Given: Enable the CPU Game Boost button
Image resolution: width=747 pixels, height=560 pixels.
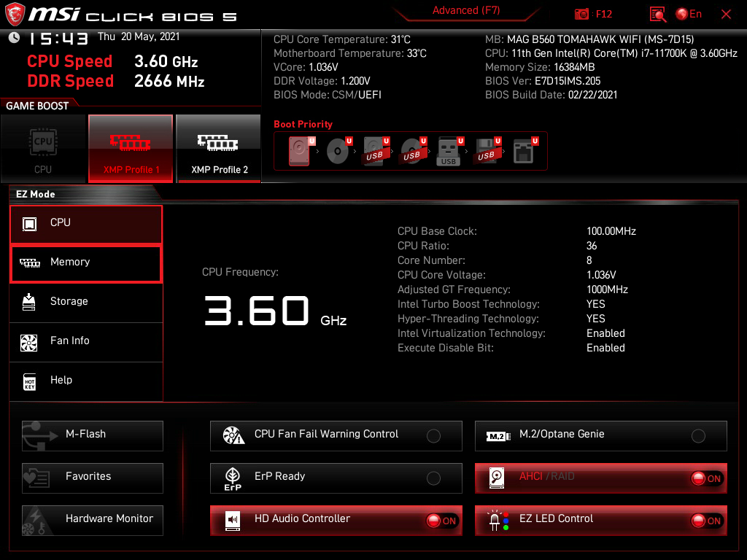Looking at the screenshot, I should pos(43,149).
